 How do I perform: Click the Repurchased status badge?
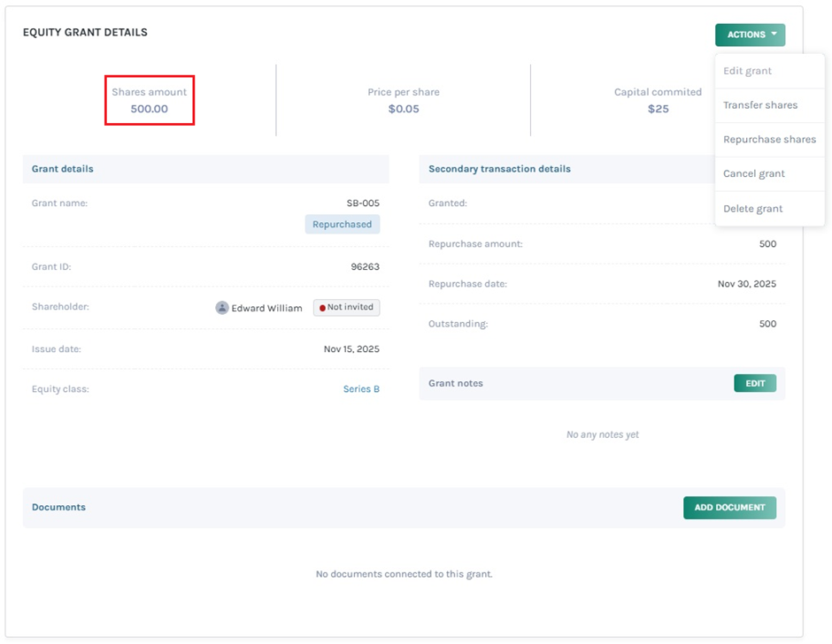(342, 225)
